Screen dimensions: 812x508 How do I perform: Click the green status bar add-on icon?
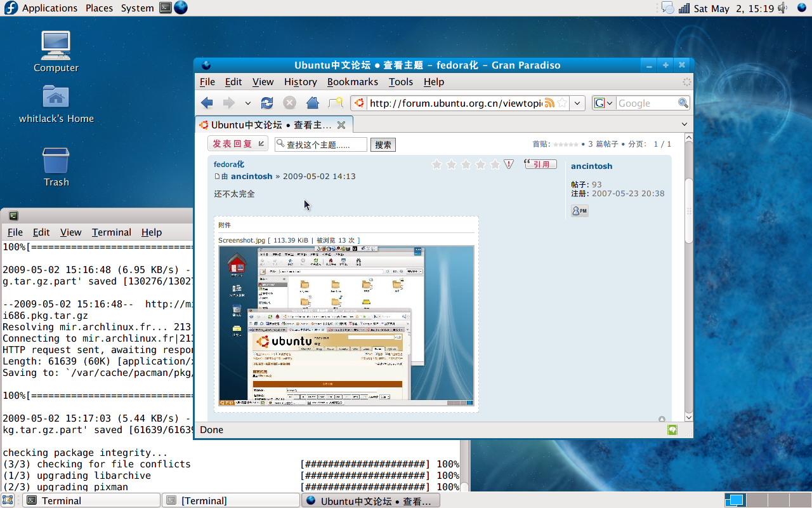click(672, 430)
